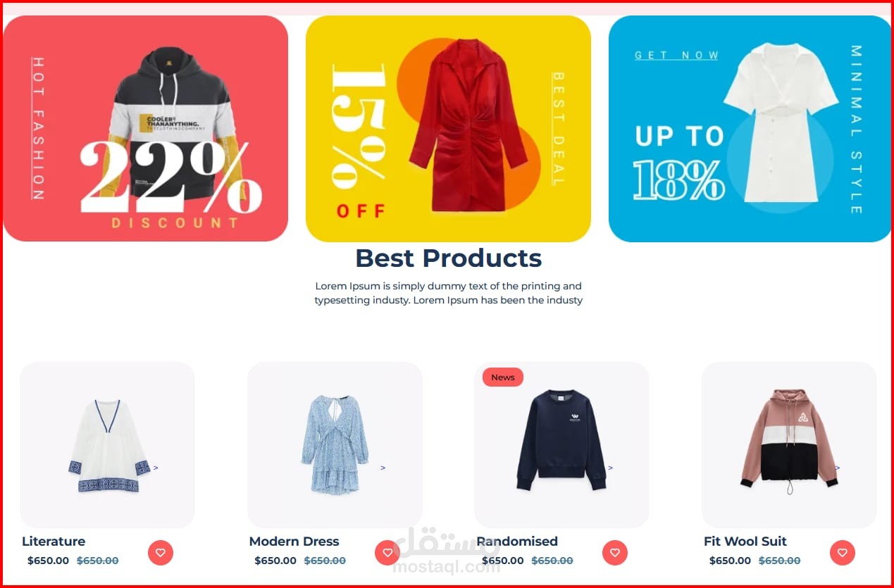Open the Literature product title
Image resolution: width=894 pixels, height=588 pixels.
coord(54,542)
